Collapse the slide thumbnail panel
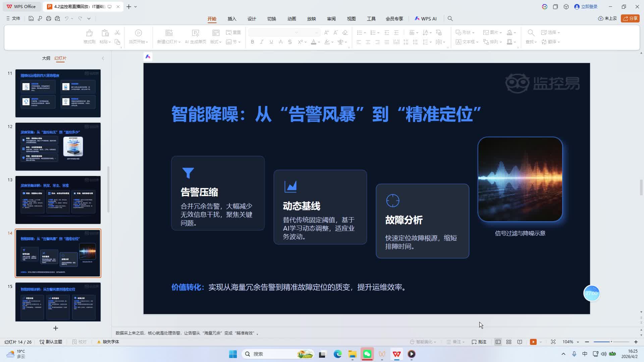The width and height of the screenshot is (644, 362). point(103,58)
